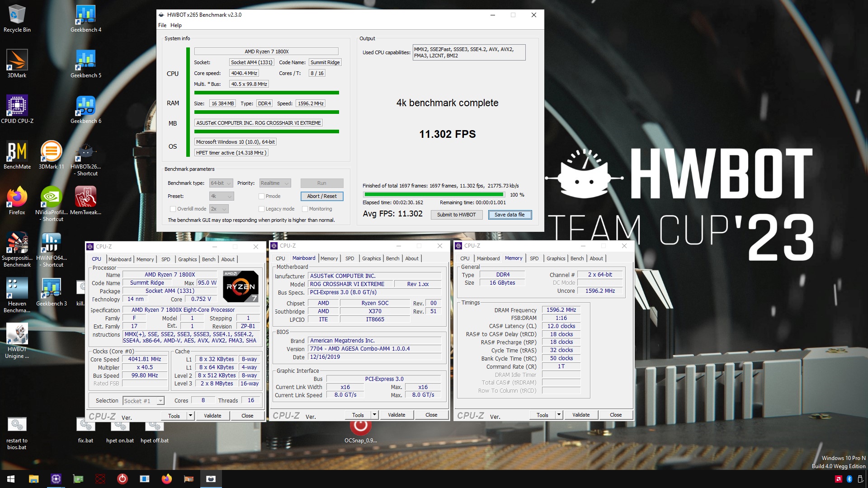Screen dimensions: 868x488
Task: Switch to the Bench tab in the CPU-Z CPU window
Action: tap(208, 259)
